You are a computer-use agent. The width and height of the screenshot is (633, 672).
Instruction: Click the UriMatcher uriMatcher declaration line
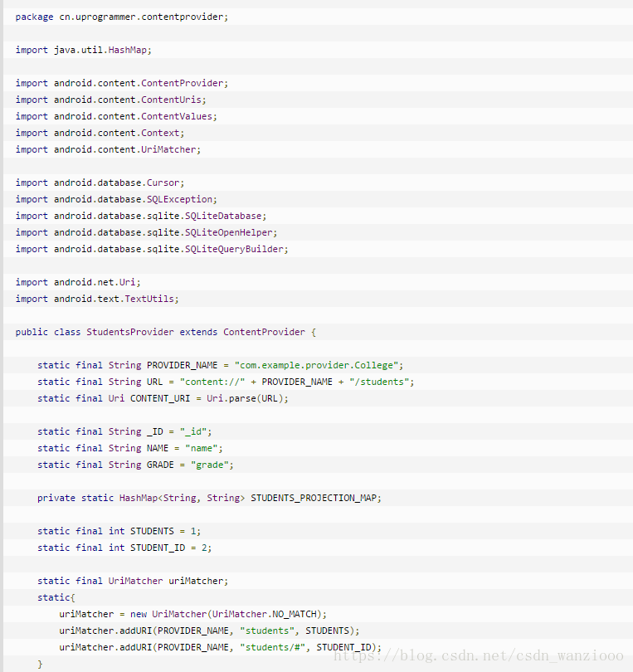point(133,581)
